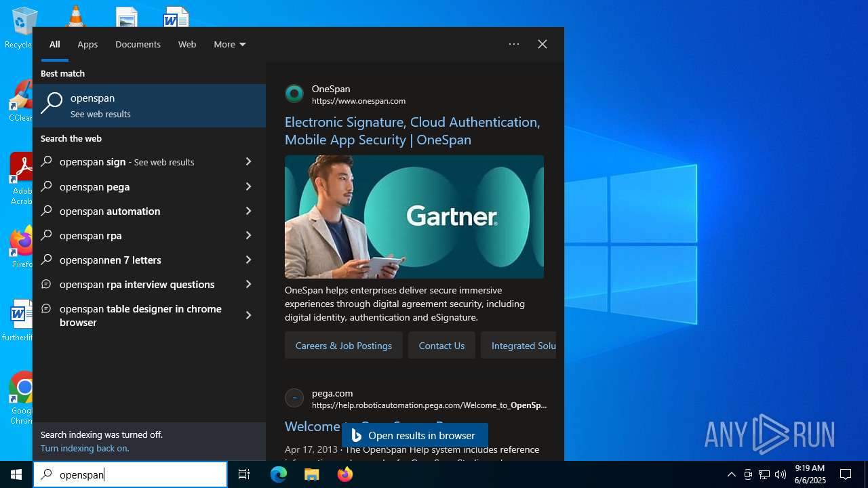This screenshot has width=868, height=488.
Task: Click the Show desktop strip
Action: pyautogui.click(x=866, y=474)
